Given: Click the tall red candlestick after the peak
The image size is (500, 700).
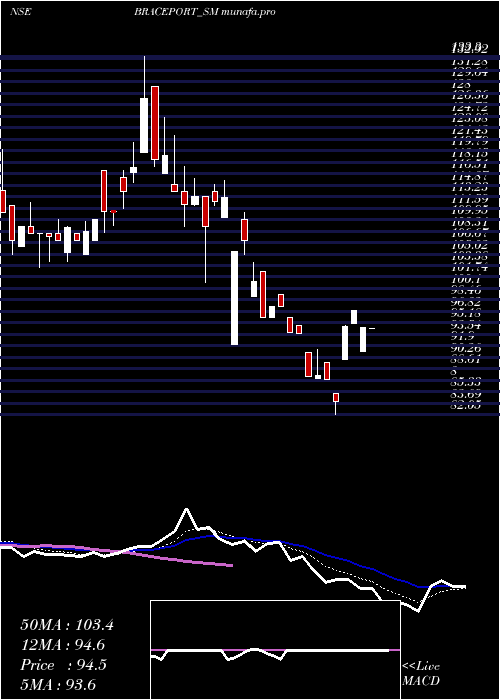Looking at the screenshot, I should click(155, 123).
